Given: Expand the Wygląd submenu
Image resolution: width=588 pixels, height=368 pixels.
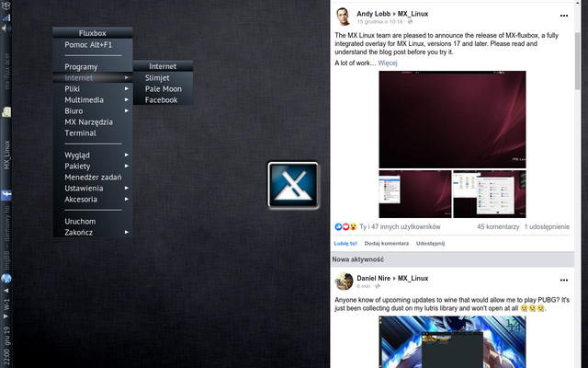Looking at the screenshot, I should tap(93, 155).
